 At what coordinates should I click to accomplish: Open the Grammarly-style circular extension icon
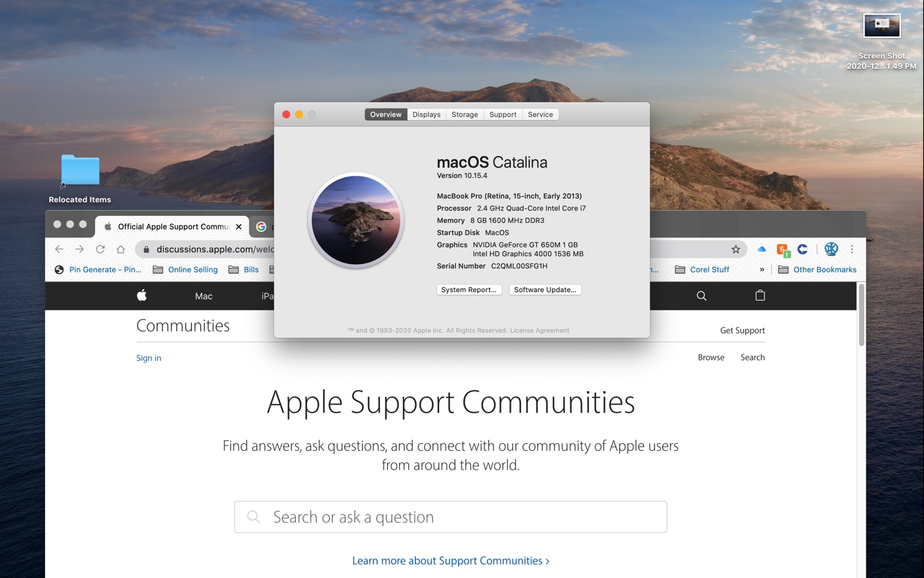(831, 249)
